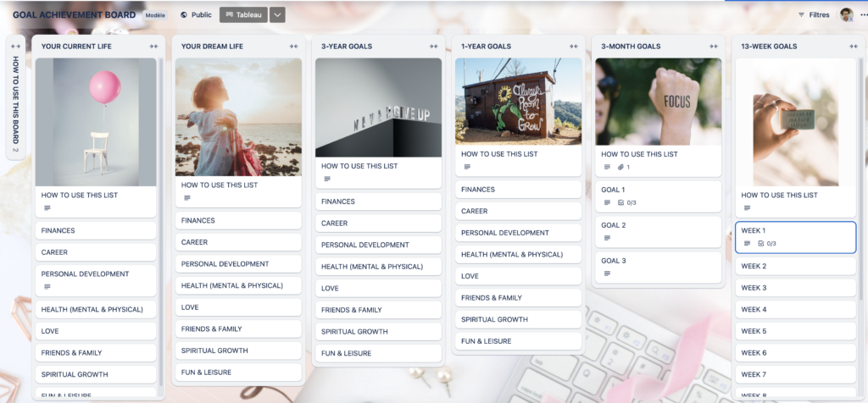Open the WEEK 3 card
Image resolution: width=868 pixels, height=403 pixels.
pyautogui.click(x=795, y=288)
